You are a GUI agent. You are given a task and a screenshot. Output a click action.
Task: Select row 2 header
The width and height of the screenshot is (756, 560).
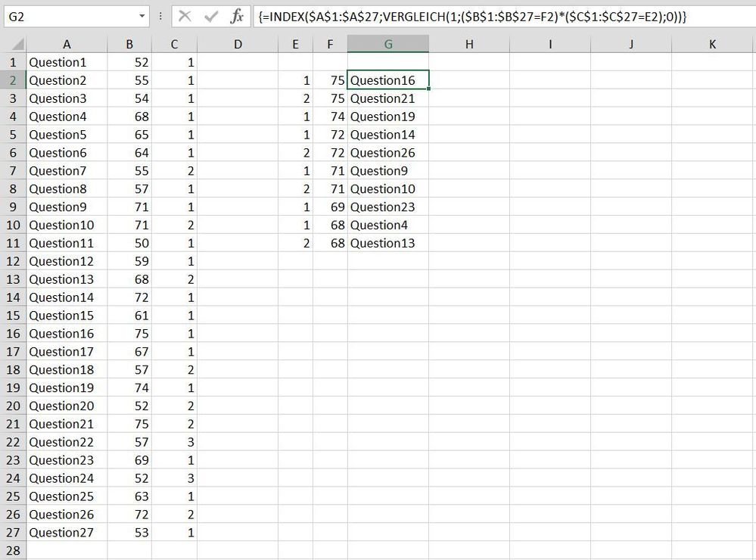[13, 80]
